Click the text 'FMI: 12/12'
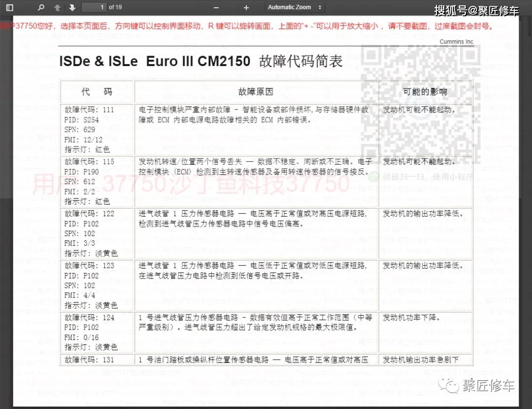This screenshot has height=409, width=532. coord(83,140)
